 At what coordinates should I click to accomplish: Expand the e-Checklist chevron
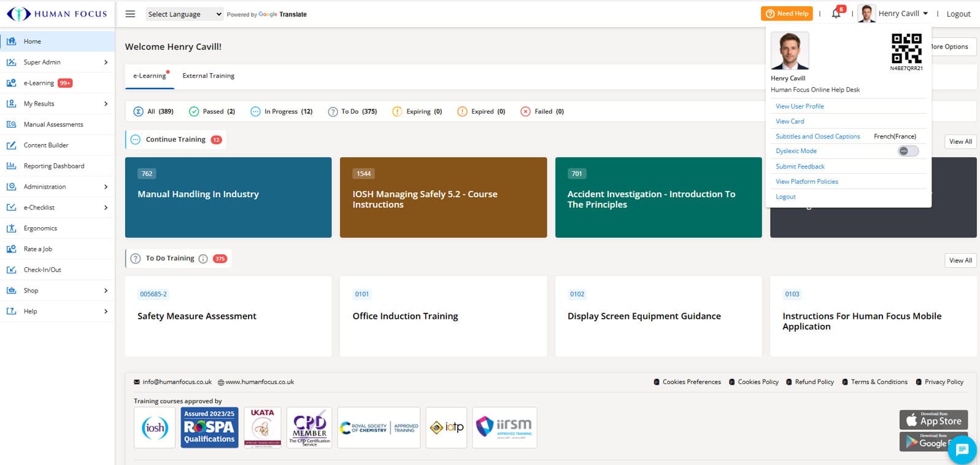click(x=106, y=208)
